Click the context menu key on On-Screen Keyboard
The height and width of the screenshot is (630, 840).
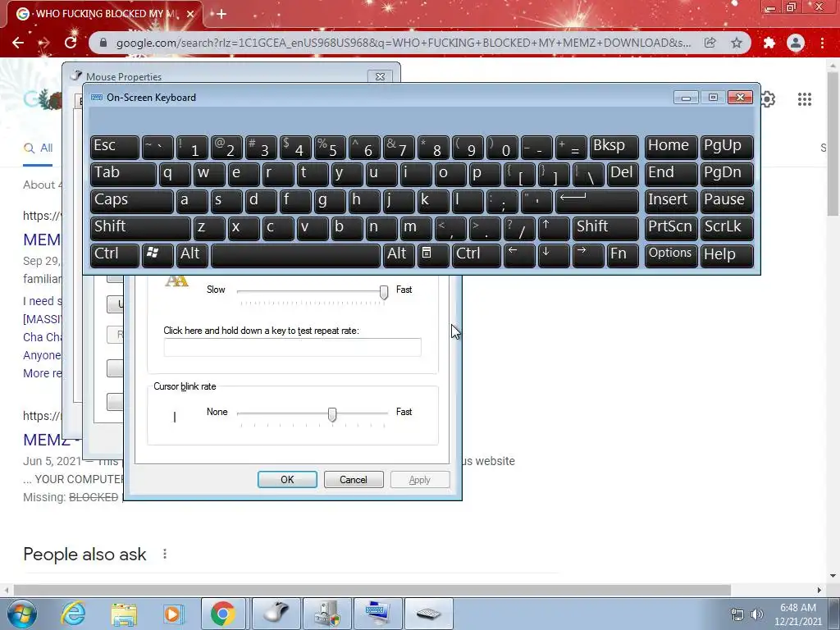pyautogui.click(x=432, y=254)
